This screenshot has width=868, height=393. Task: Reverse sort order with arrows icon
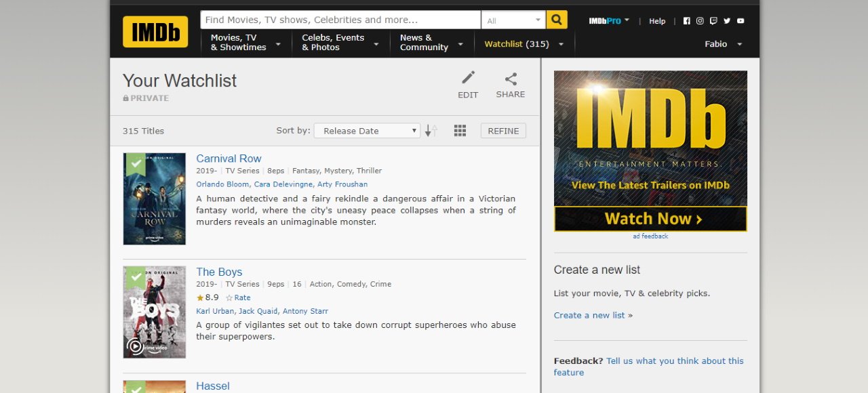coord(431,131)
